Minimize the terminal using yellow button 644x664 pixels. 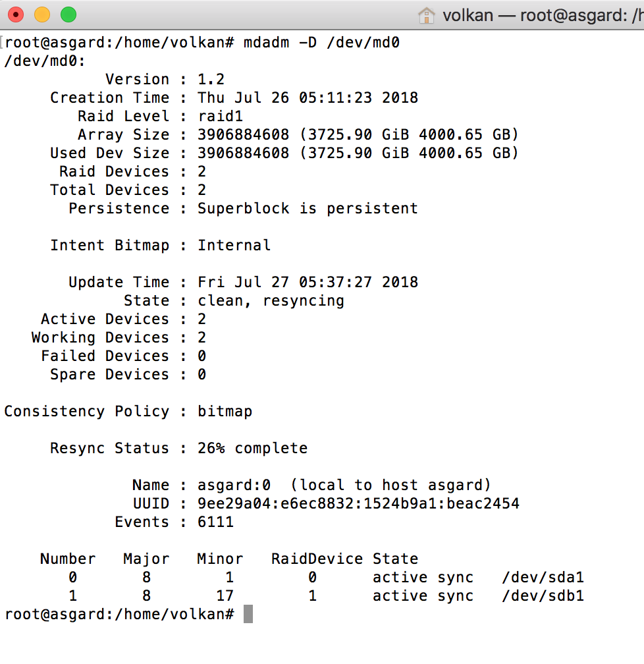click(42, 14)
